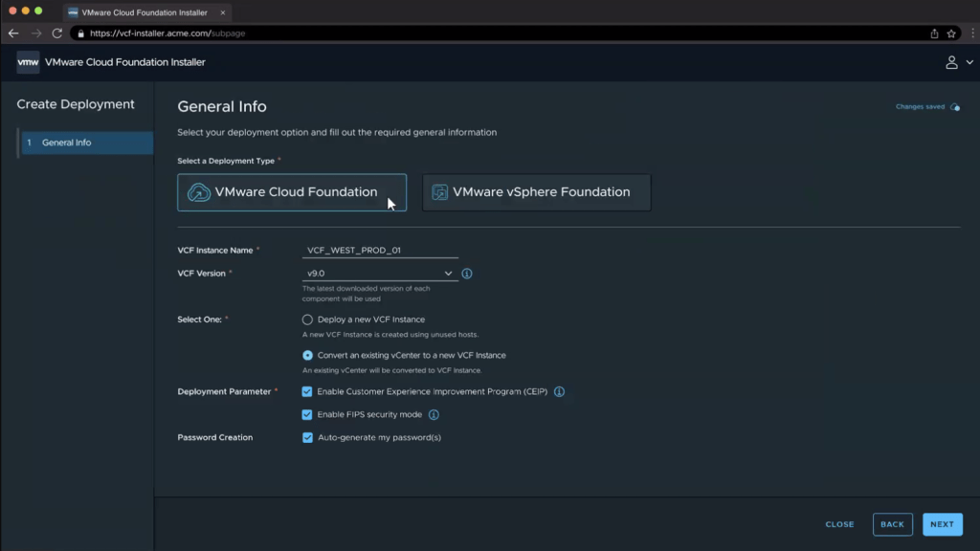980x551 pixels.
Task: Select General Info step in sidebar
Action: pos(86,143)
